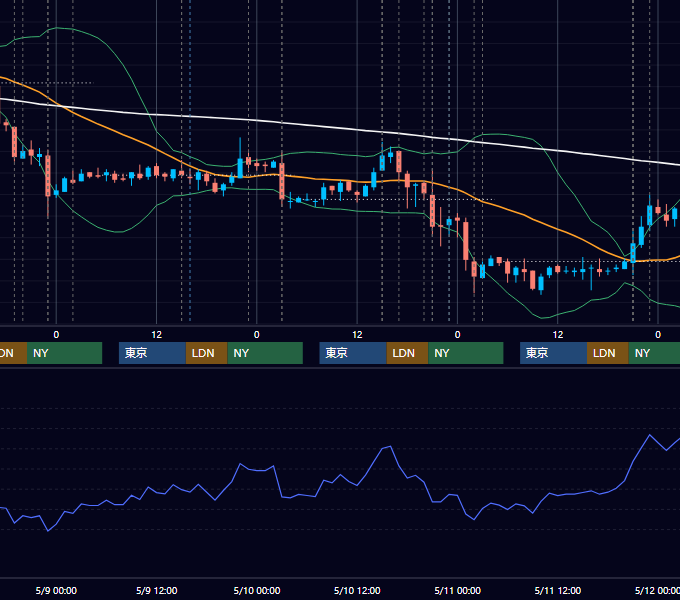Click hour label 12 above 5/11 東京 session

coord(558,335)
